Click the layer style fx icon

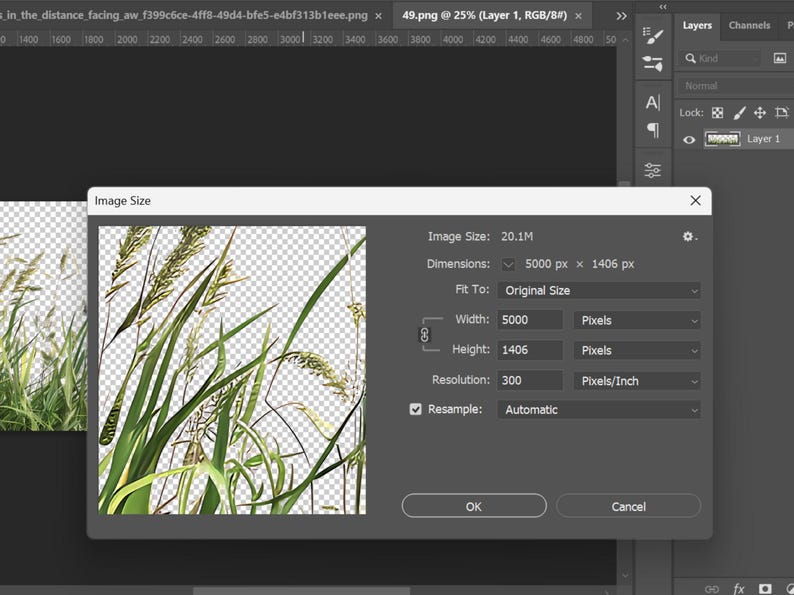tap(739, 588)
